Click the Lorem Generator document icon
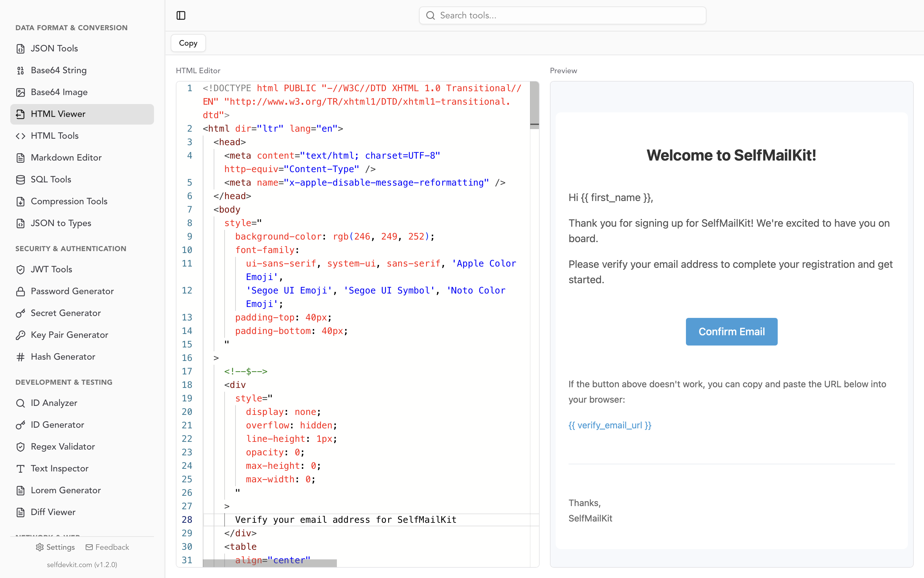The image size is (924, 578). coord(21,490)
